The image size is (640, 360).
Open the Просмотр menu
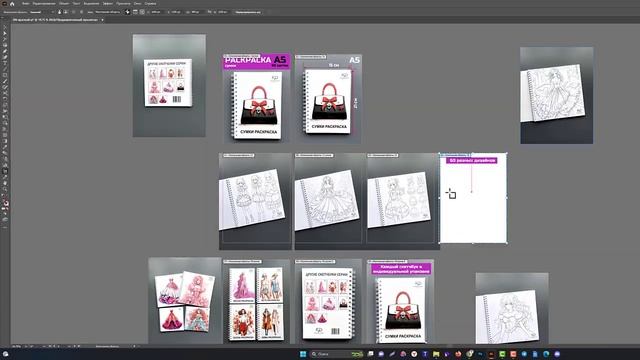click(x=123, y=3)
